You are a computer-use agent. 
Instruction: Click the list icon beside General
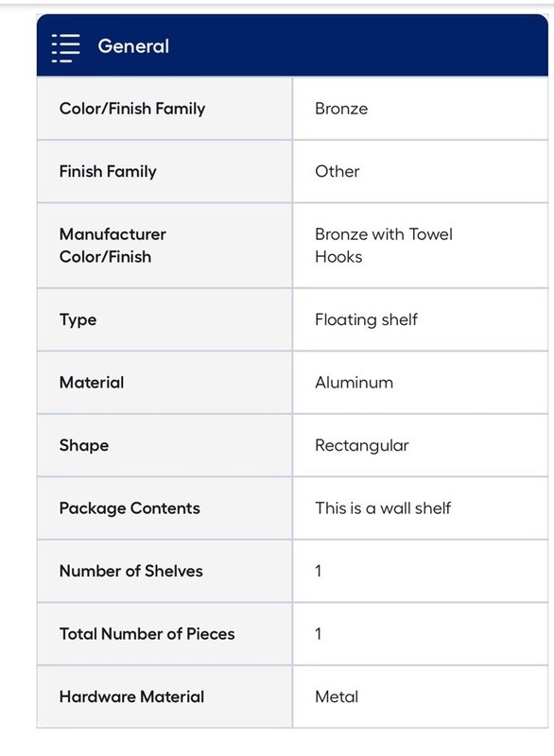click(65, 47)
